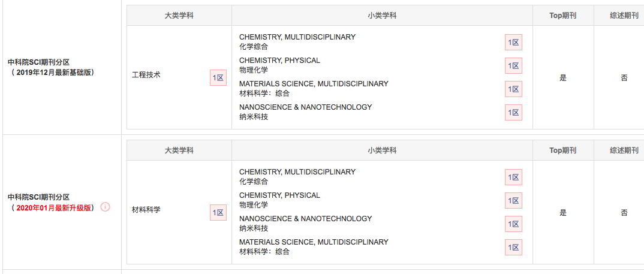
Task: Click 1区 badge for 材料科学：综合 in 2020 table
Action: [513, 247]
